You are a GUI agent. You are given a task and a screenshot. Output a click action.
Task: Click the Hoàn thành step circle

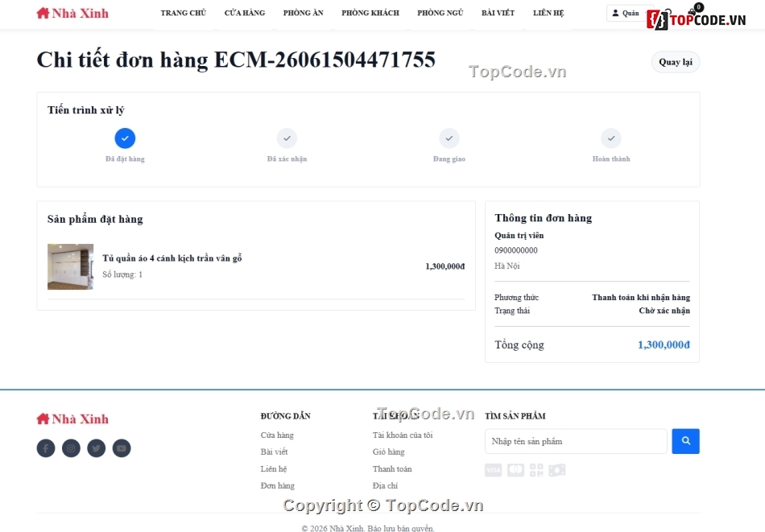click(x=611, y=138)
